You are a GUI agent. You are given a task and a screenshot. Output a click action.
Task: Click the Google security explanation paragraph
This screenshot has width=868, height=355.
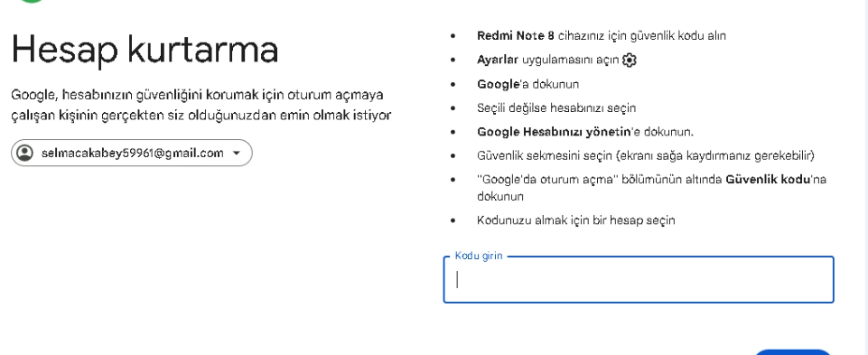click(x=201, y=105)
